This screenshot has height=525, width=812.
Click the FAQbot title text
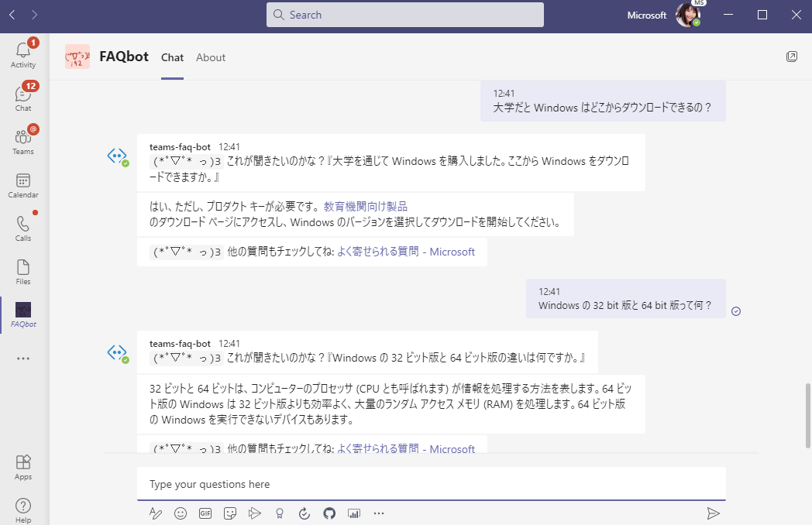click(124, 57)
